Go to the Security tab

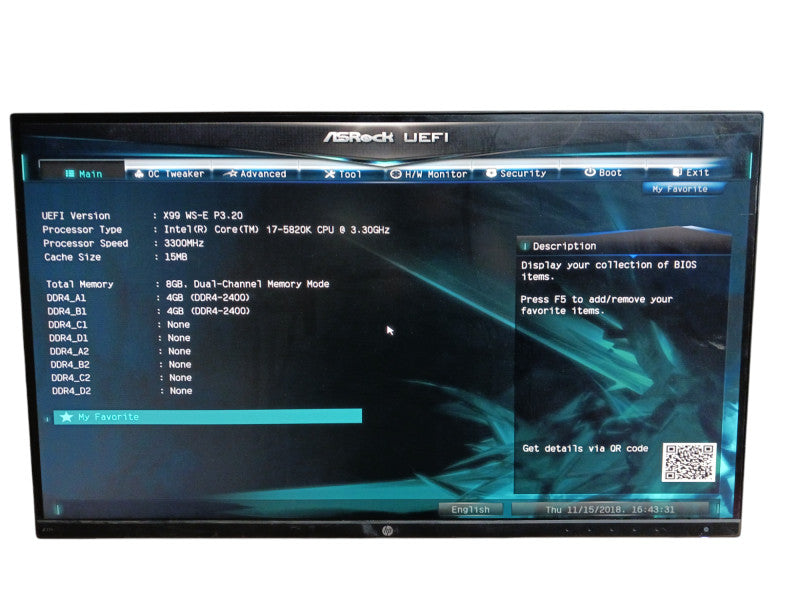click(x=516, y=173)
